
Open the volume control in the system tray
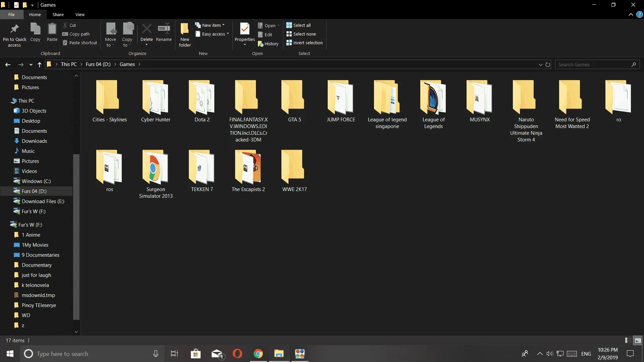pos(549,354)
